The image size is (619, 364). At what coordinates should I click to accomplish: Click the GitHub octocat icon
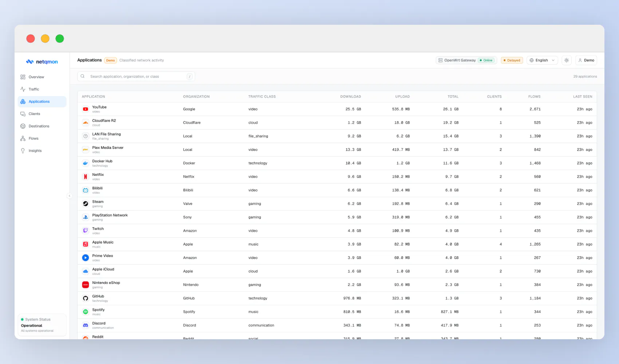(86, 298)
